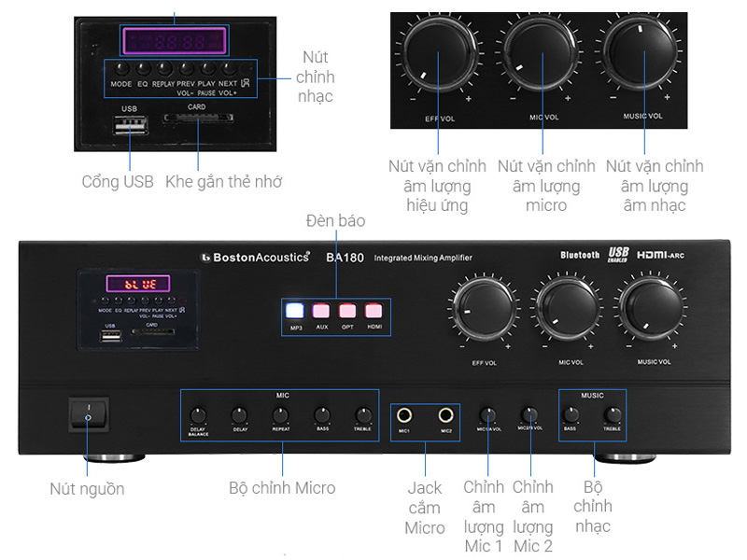Click the REPLAY button in the enlarged player inset

coord(164,68)
